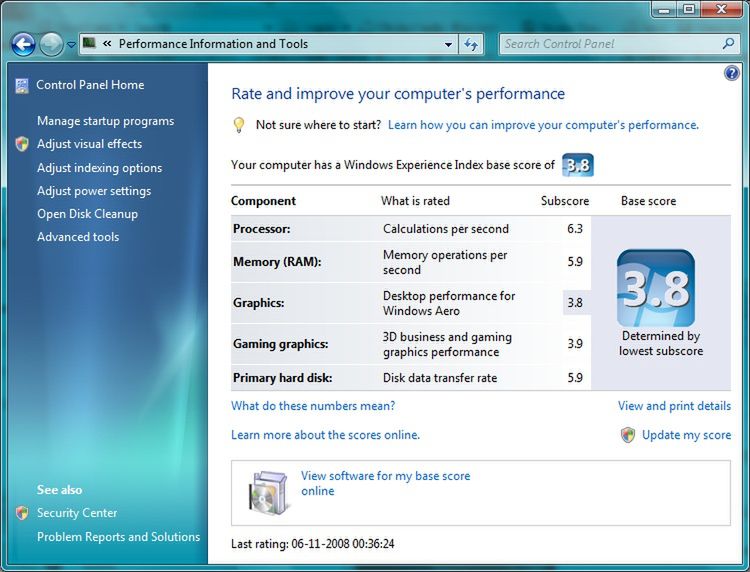Click shield icon beside Security Center
750x572 pixels.
[22, 513]
